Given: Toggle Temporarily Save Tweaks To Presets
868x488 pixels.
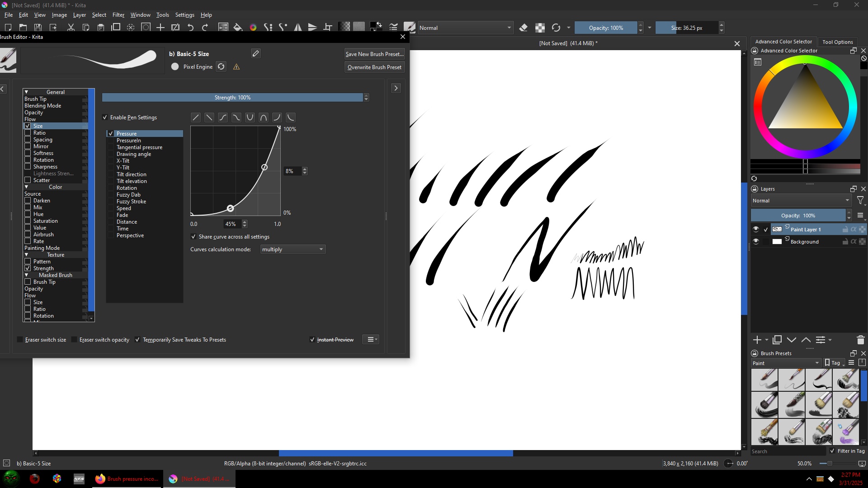Looking at the screenshot, I should click(x=137, y=340).
